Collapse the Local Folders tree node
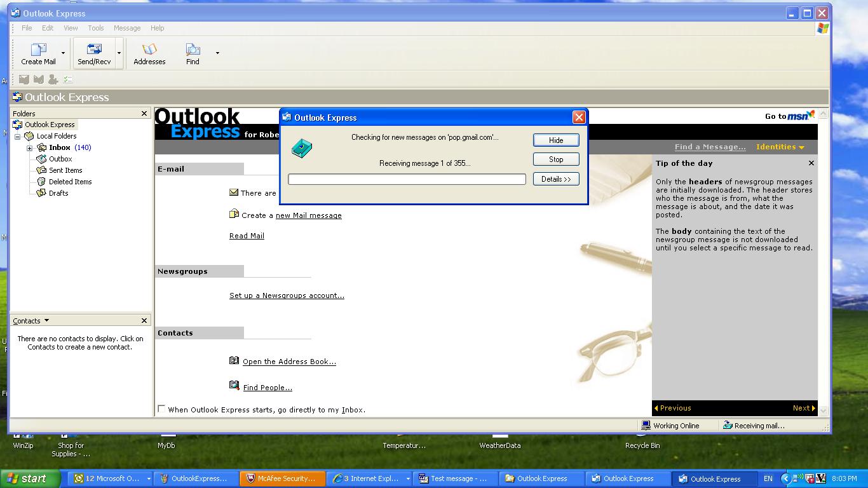 [x=18, y=137]
